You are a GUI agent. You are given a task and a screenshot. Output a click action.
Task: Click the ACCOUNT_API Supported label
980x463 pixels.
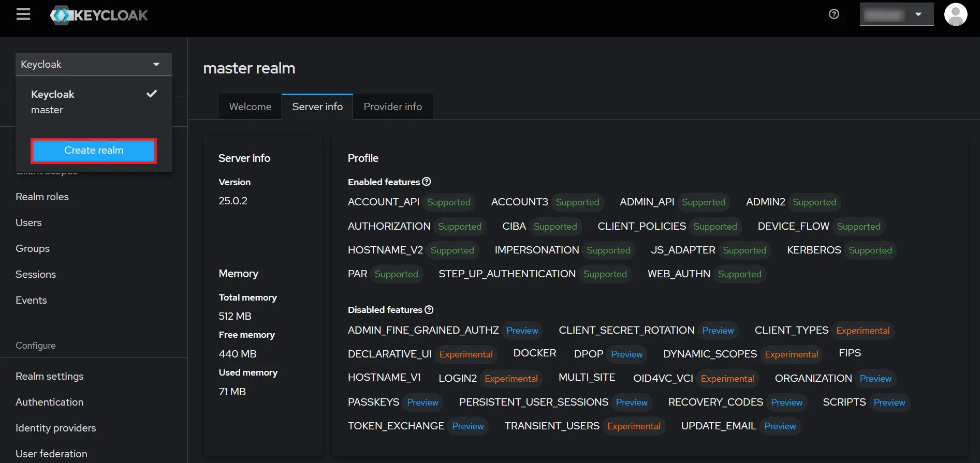tap(449, 202)
